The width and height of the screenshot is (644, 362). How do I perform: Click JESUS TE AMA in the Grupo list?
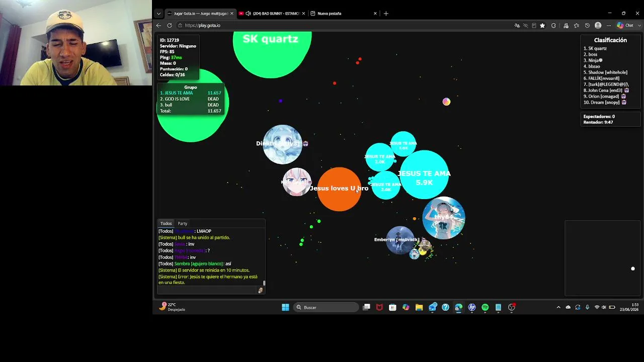pyautogui.click(x=191, y=93)
